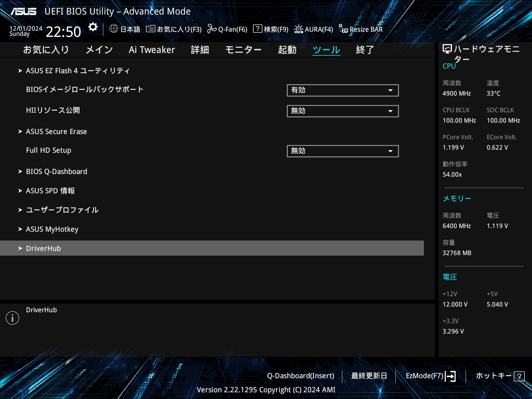Switch to メイン tab
The width and height of the screenshot is (532, 399).
coord(99,49)
